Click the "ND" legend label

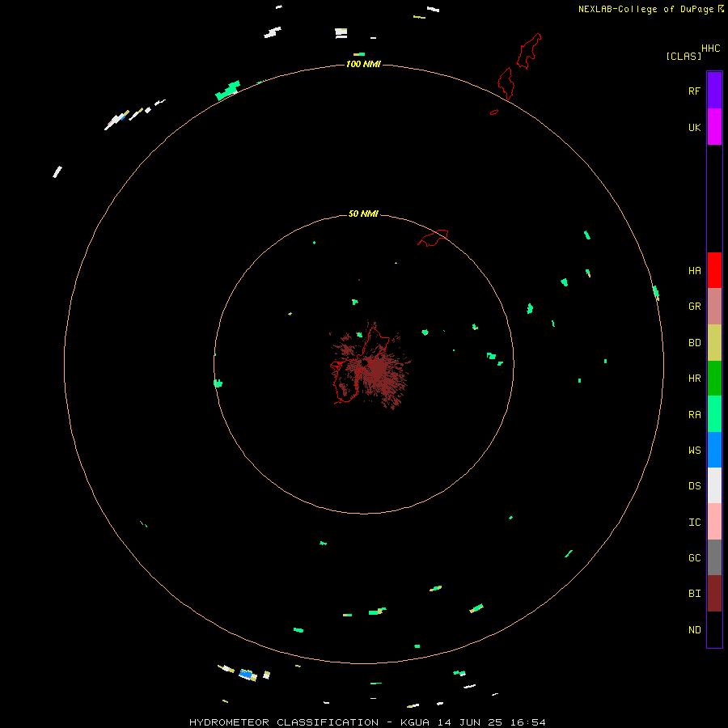click(694, 630)
